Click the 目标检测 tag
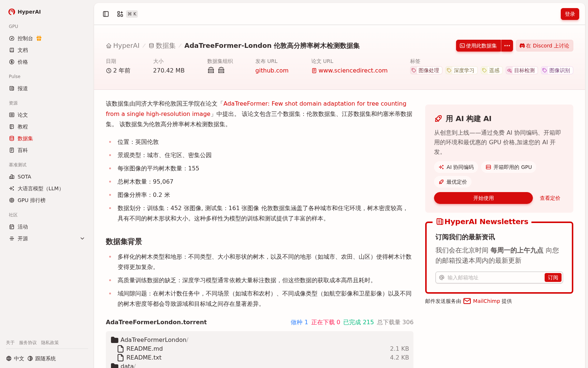This screenshot has height=368, width=588. pyautogui.click(x=521, y=70)
